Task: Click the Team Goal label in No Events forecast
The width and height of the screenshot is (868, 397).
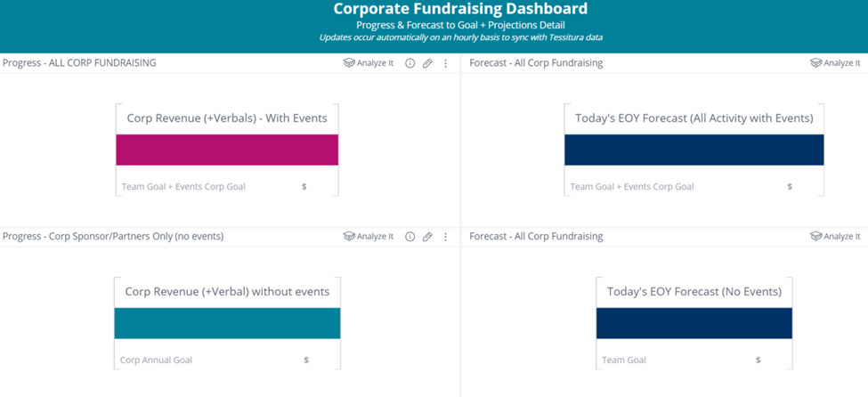Action: 624,361
